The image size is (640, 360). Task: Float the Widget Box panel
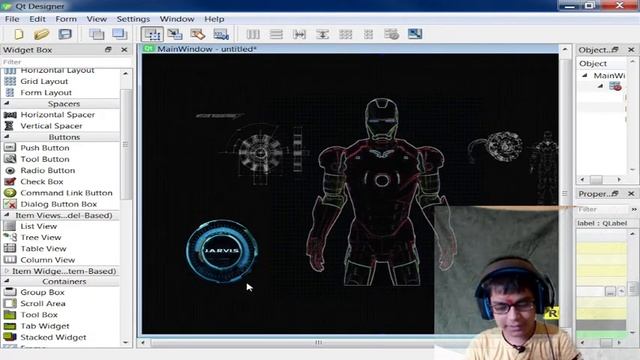point(108,50)
